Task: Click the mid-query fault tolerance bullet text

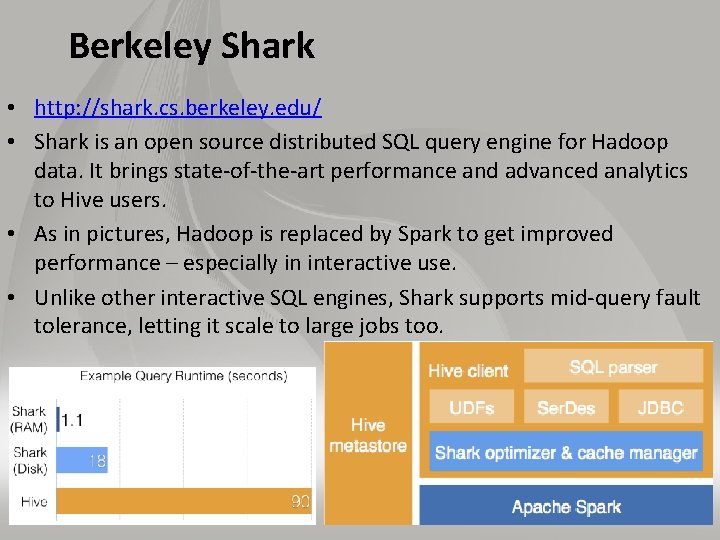Action: [367, 311]
